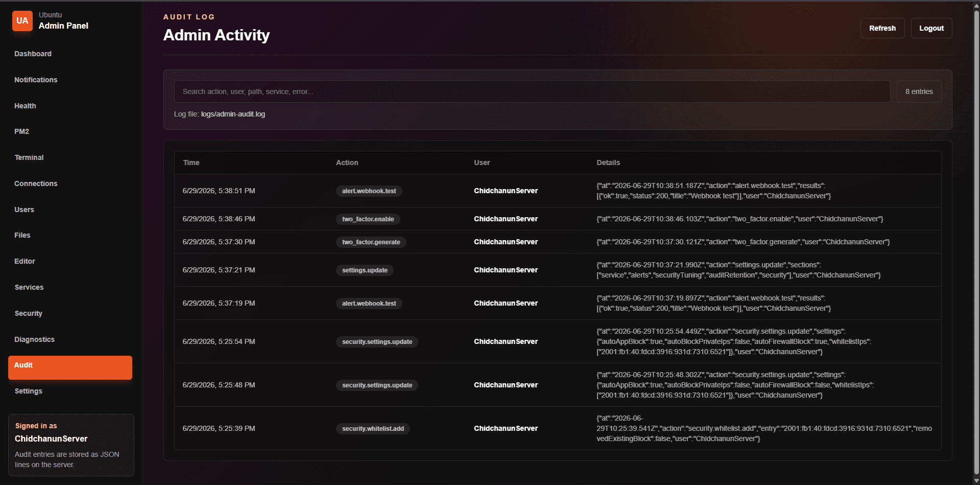Click the Action column header
This screenshot has height=485, width=980.
click(x=347, y=163)
